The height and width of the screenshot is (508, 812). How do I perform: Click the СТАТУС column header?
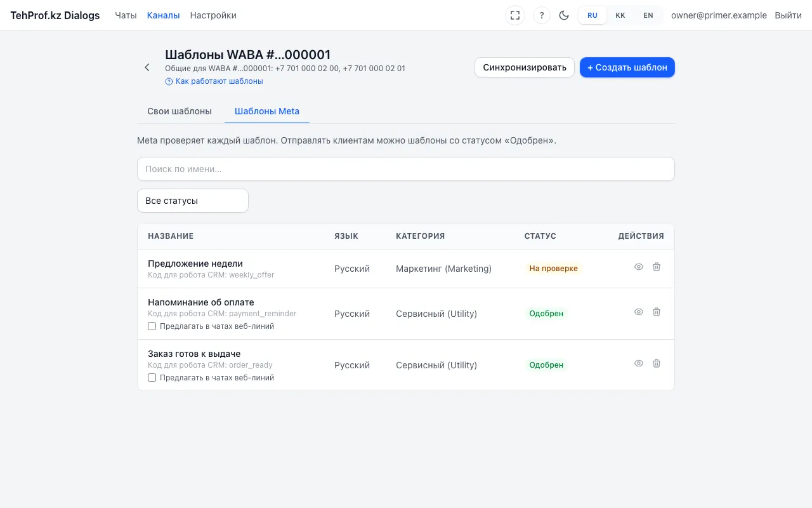[x=540, y=236]
